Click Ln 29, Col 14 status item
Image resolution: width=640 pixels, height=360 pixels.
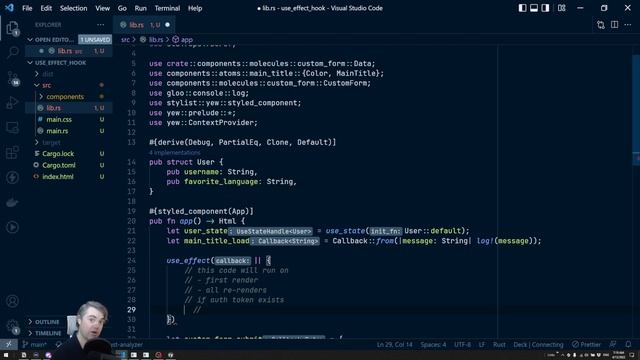394,344
